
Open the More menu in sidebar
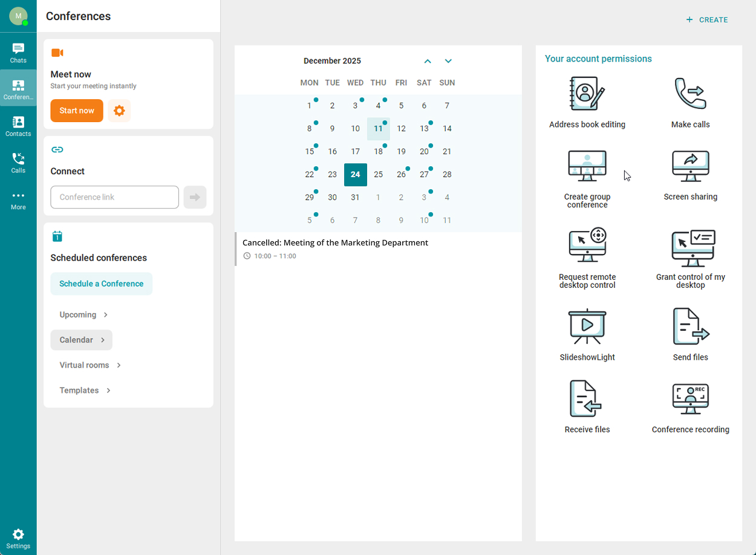[18, 200]
